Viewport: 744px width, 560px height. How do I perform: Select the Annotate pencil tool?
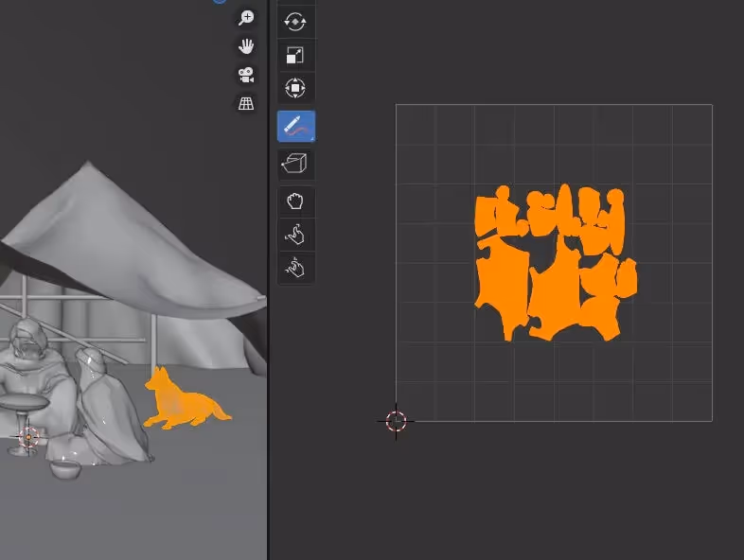coord(296,126)
